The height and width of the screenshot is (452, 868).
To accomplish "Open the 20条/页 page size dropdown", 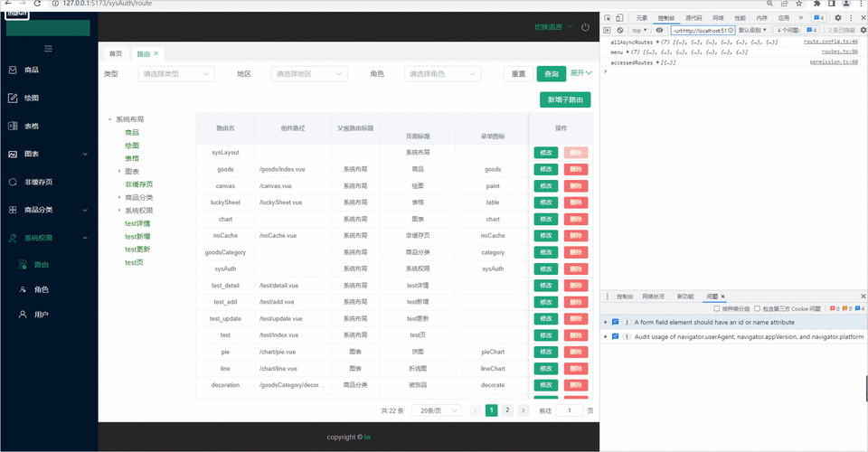I will (x=437, y=410).
